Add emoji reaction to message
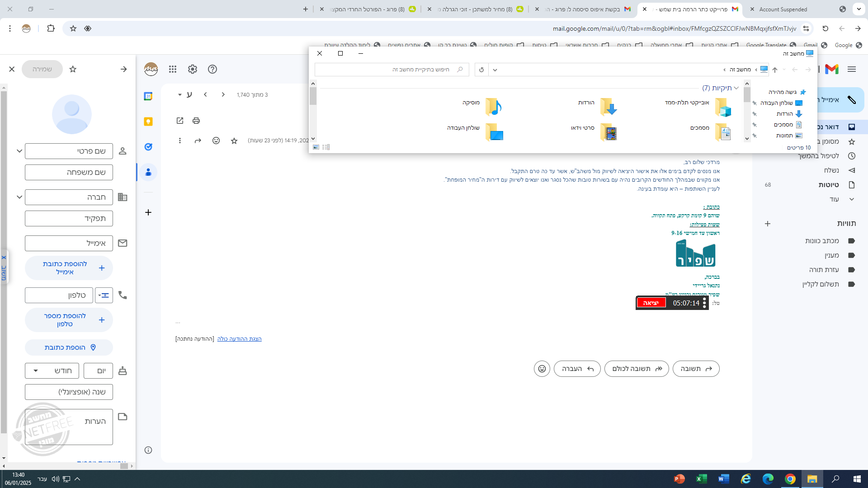Image resolution: width=868 pixels, height=488 pixels. 216,141
